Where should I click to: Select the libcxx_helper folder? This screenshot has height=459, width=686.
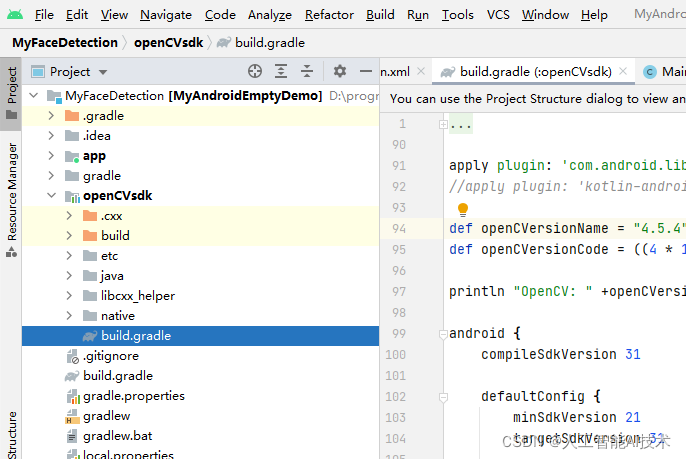137,296
